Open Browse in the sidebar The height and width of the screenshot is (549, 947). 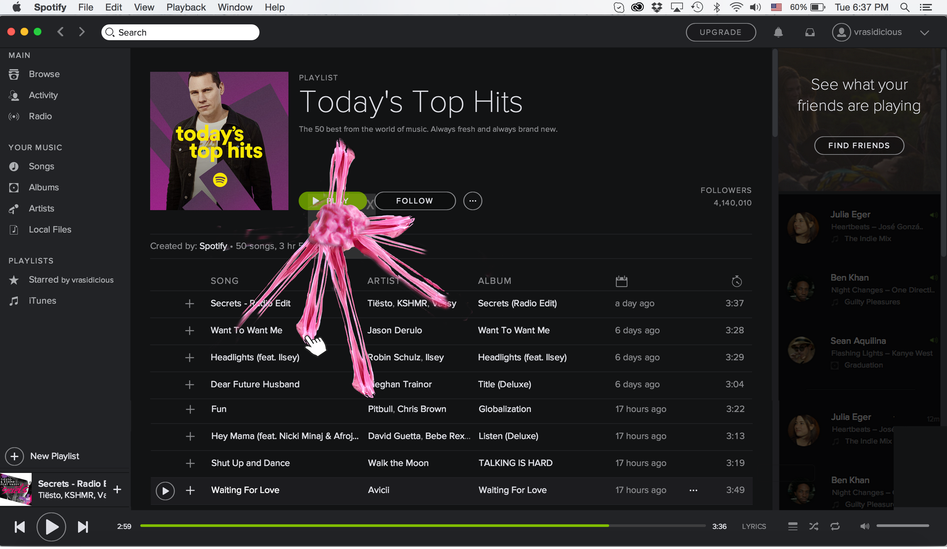44,74
